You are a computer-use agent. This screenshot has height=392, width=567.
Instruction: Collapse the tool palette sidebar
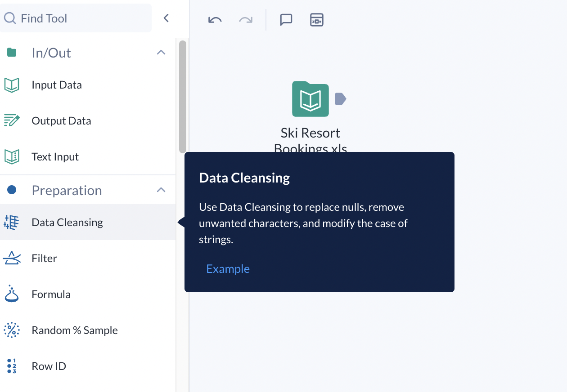(166, 18)
